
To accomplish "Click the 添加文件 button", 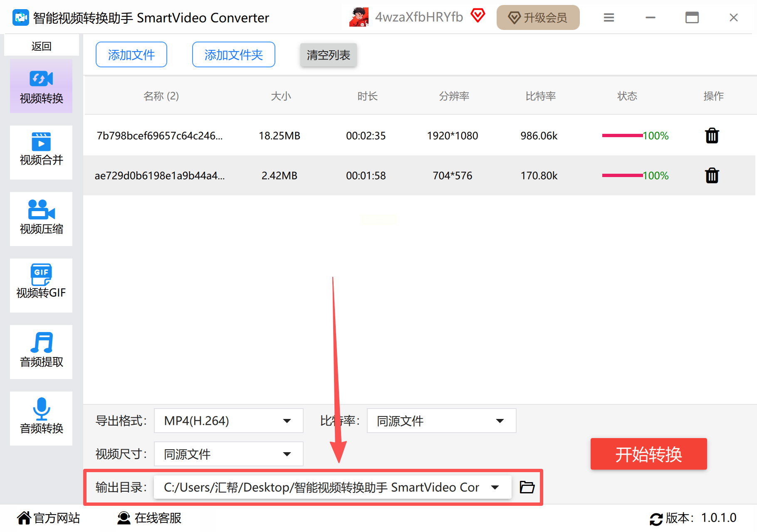I will (131, 54).
